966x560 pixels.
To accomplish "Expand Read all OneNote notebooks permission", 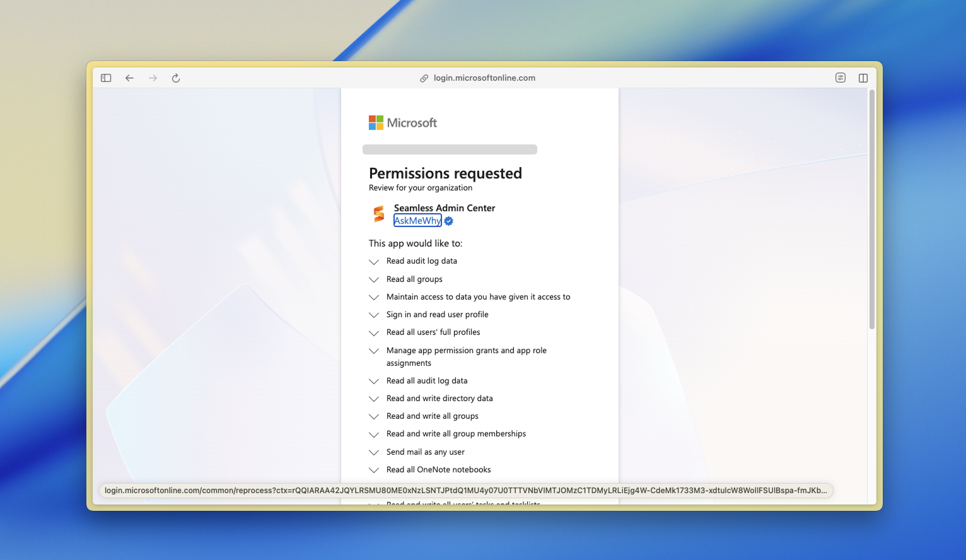I will 374,470.
